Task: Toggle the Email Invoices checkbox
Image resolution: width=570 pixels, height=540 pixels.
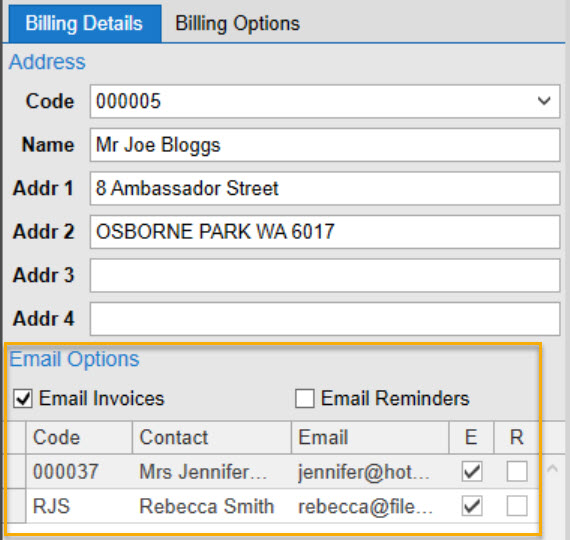Action: point(23,398)
